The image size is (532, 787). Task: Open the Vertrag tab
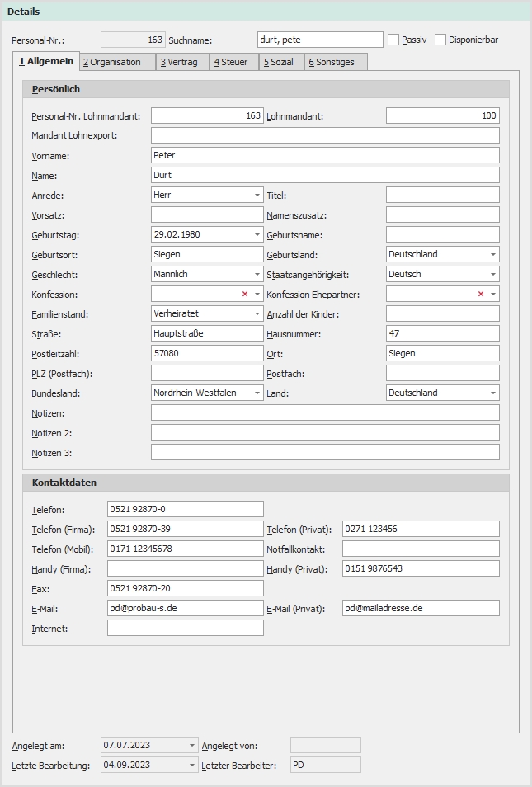tap(179, 62)
